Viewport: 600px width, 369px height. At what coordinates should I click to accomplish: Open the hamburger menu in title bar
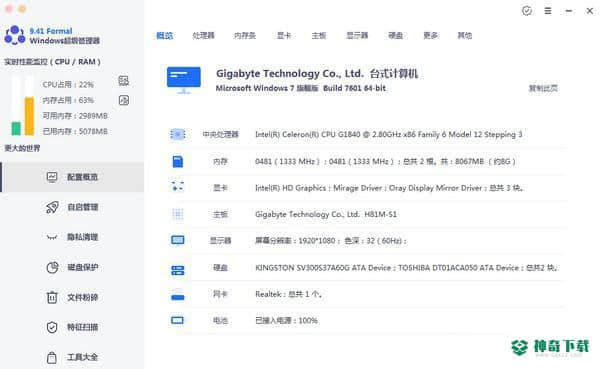coord(548,11)
